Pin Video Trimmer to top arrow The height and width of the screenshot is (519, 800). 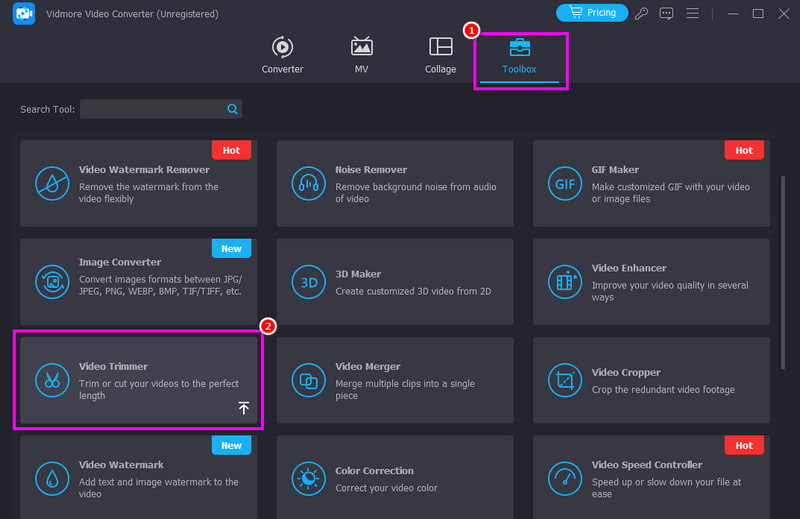(x=244, y=408)
